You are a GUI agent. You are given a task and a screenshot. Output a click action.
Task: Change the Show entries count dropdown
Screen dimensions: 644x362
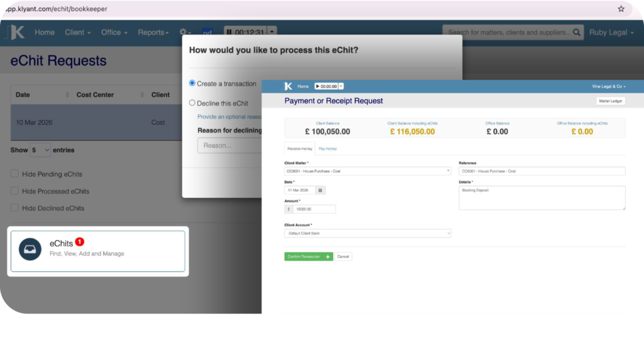pyautogui.click(x=39, y=150)
